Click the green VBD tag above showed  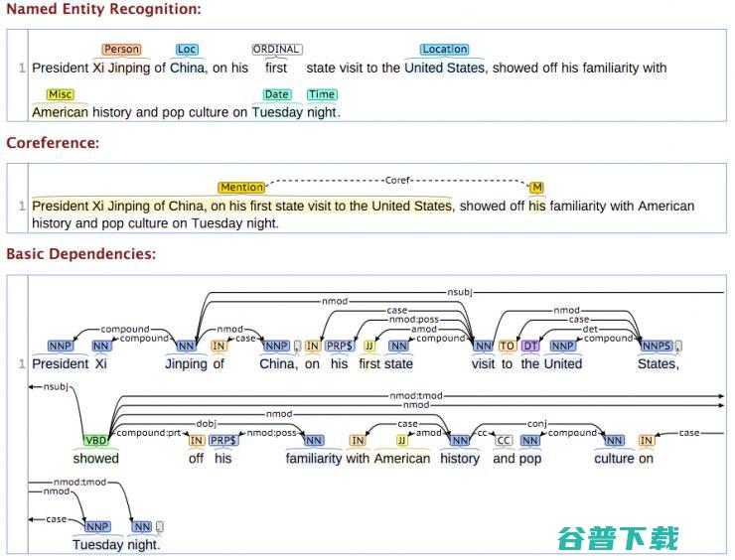click(95, 440)
